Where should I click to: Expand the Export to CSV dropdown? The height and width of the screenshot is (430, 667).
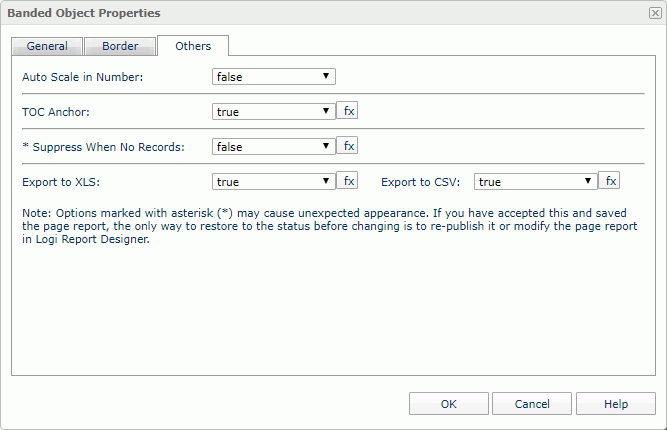click(x=535, y=182)
